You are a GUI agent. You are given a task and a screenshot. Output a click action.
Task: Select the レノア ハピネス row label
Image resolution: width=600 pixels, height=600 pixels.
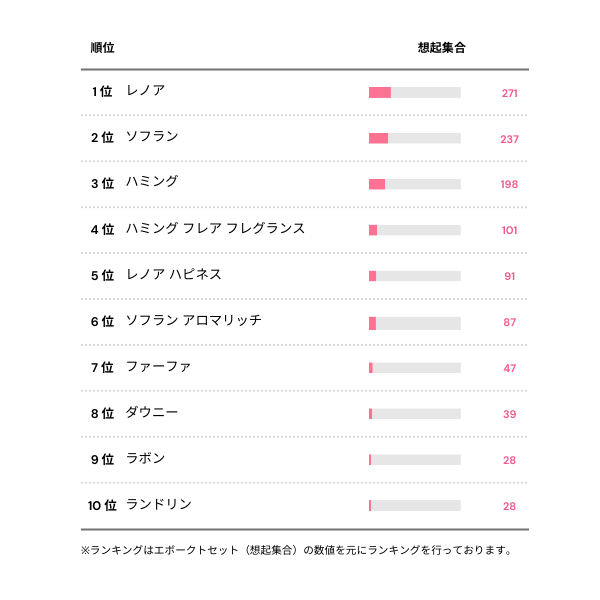(173, 275)
